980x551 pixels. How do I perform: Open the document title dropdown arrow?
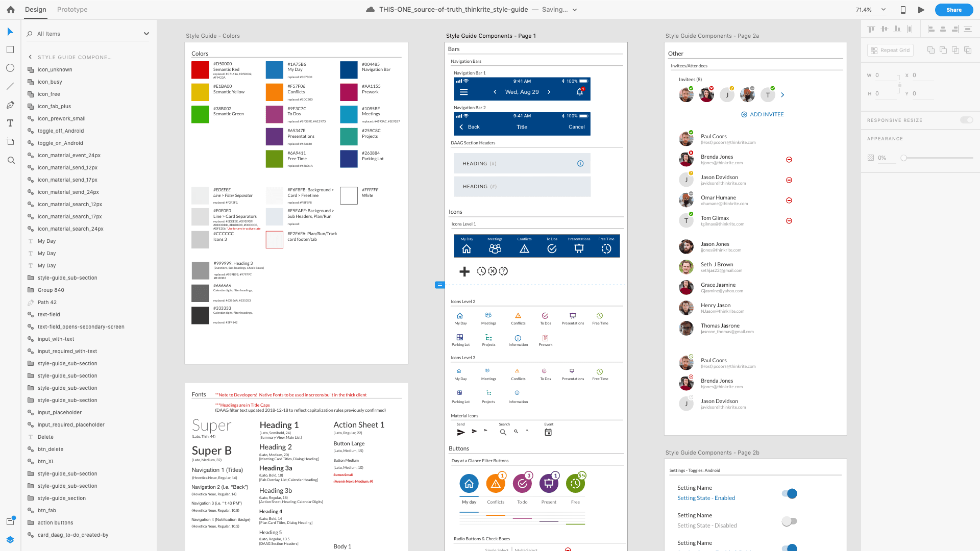tap(575, 10)
